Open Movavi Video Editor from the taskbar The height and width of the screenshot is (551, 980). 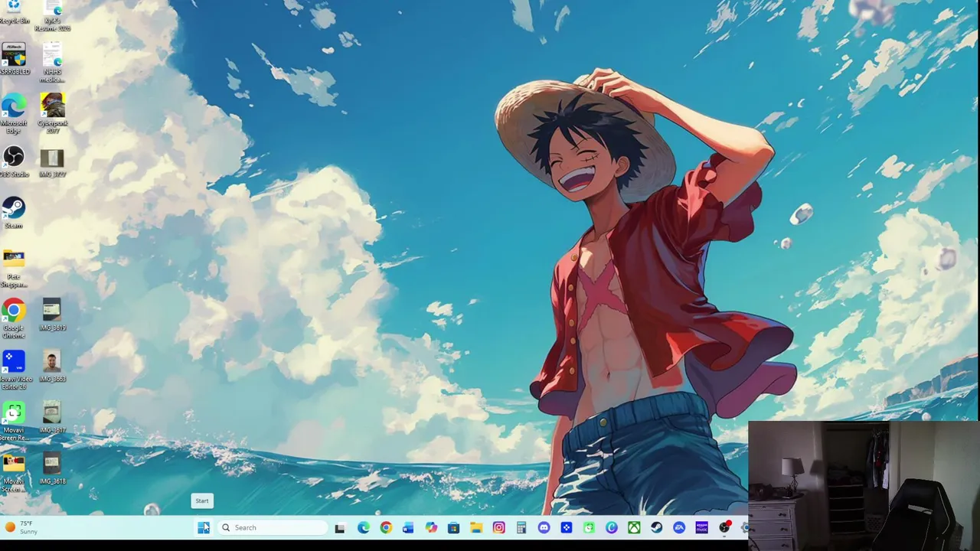567,527
